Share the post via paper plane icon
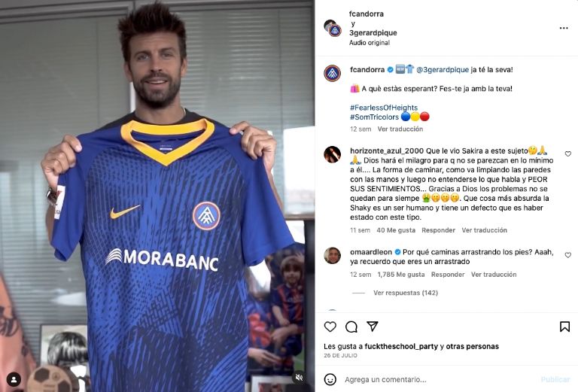The width and height of the screenshot is (578, 392). click(x=373, y=326)
